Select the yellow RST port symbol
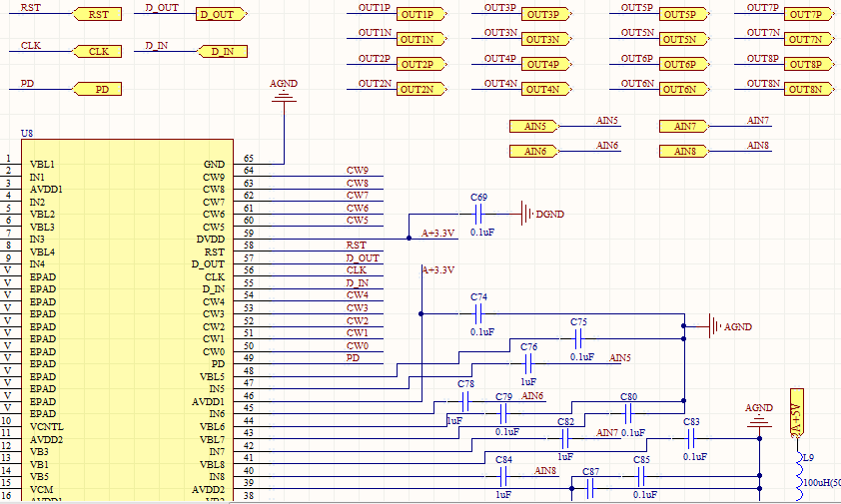The image size is (841, 504). (97, 15)
